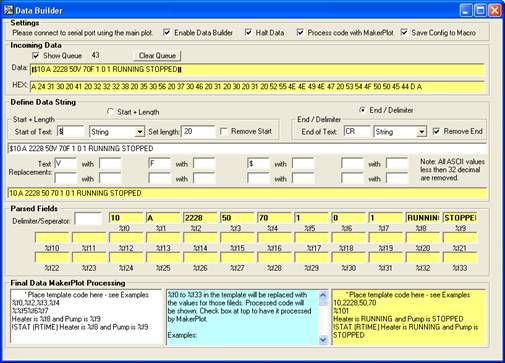Screen dimensions: 505x363
Task: Click parsed field %4 containing 70
Action: 274,218
